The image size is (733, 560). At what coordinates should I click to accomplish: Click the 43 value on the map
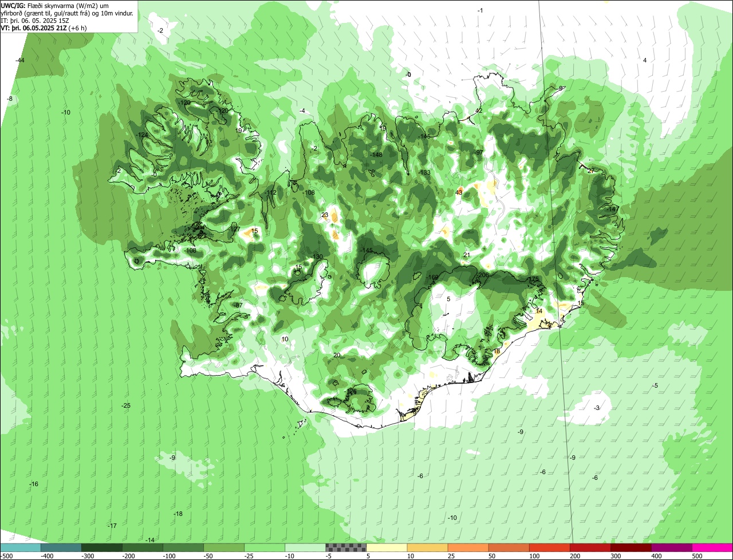pos(459,192)
